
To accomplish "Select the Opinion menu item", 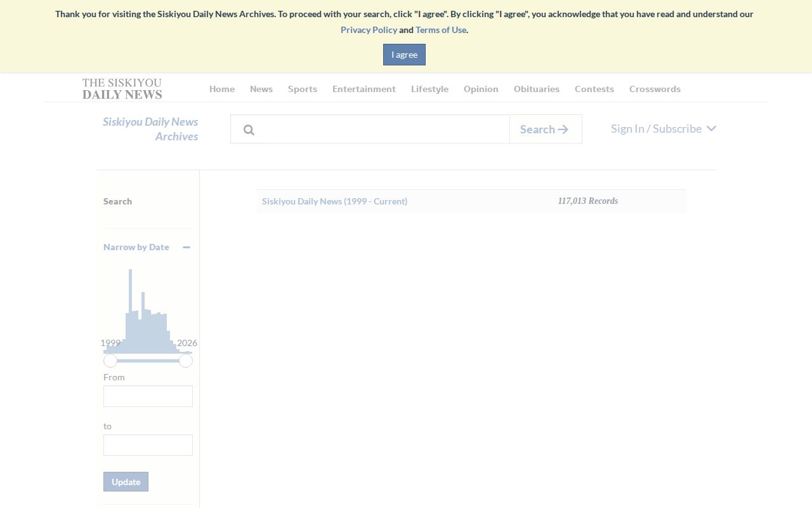I will (x=481, y=89).
